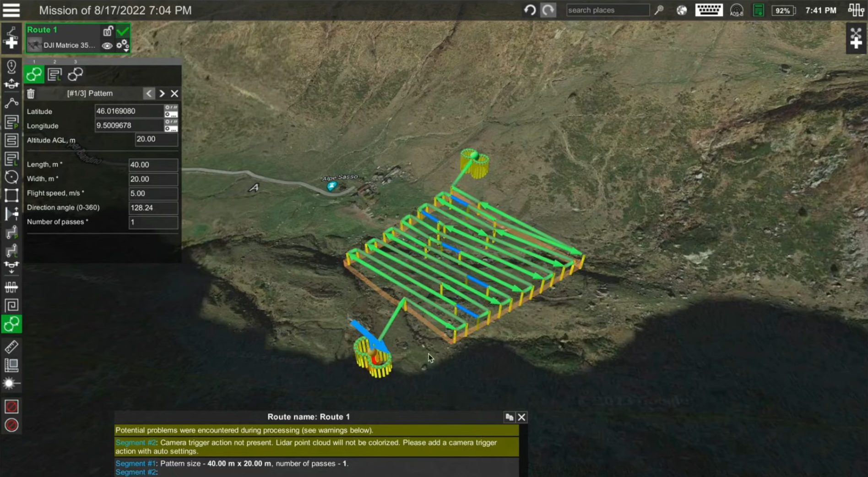Go to the next segment with right chevron

click(162, 93)
